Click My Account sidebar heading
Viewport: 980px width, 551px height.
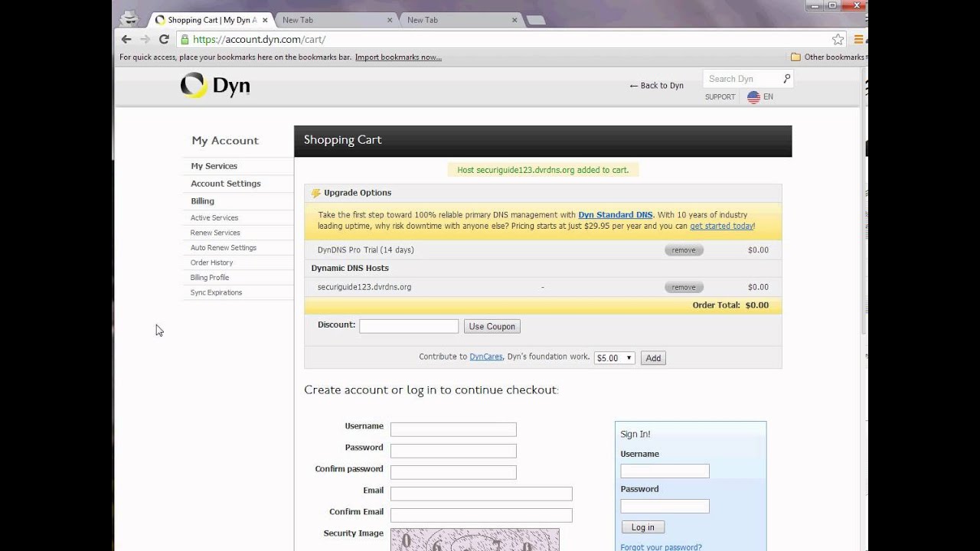[225, 141]
